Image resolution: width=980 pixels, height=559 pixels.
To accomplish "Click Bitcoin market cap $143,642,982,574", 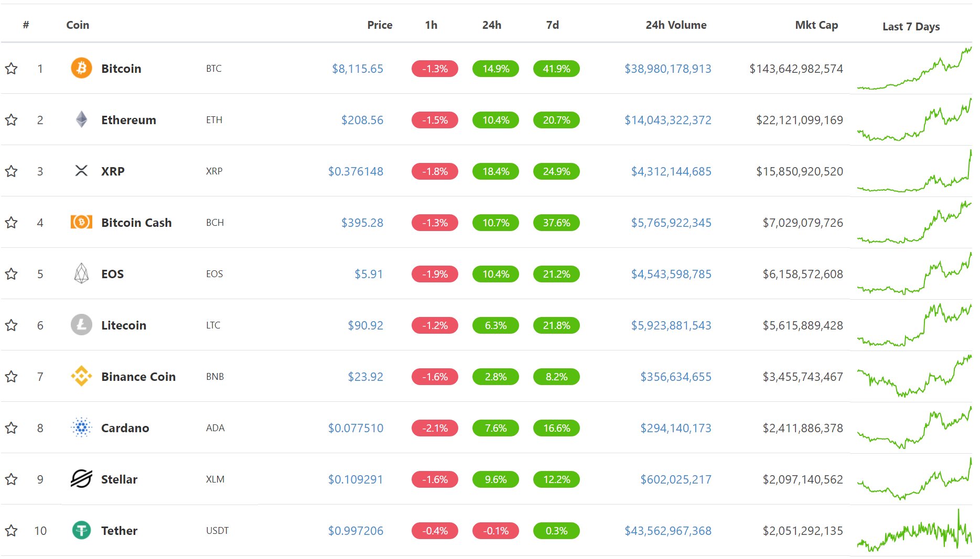I will pyautogui.click(x=796, y=68).
